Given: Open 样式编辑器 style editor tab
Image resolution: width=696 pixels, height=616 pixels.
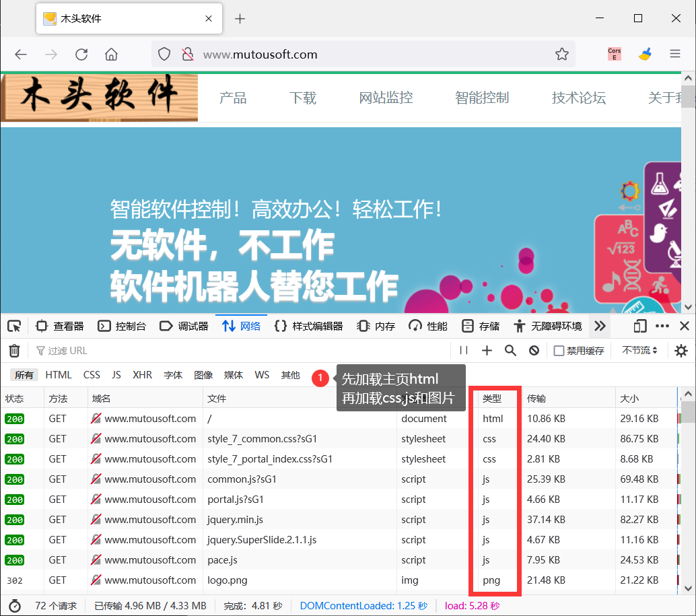Looking at the screenshot, I should [309, 327].
